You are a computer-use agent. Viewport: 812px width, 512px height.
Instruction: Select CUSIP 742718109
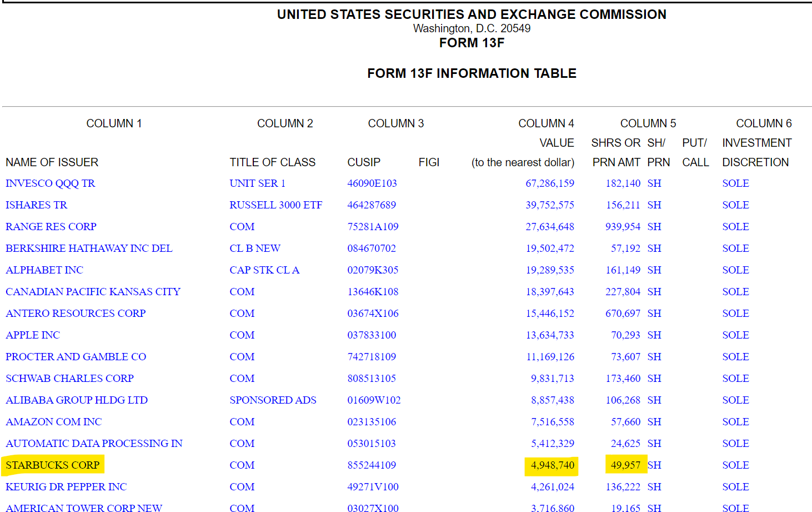pos(372,357)
